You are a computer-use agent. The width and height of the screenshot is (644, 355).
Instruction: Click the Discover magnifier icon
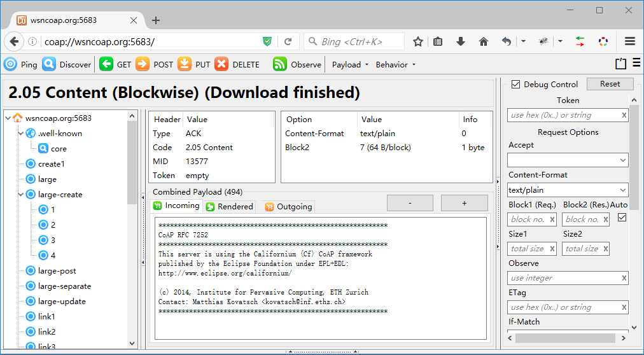point(49,64)
